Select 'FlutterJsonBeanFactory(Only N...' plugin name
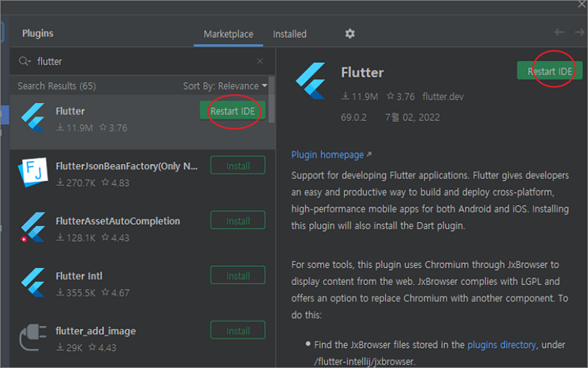 [x=126, y=166]
